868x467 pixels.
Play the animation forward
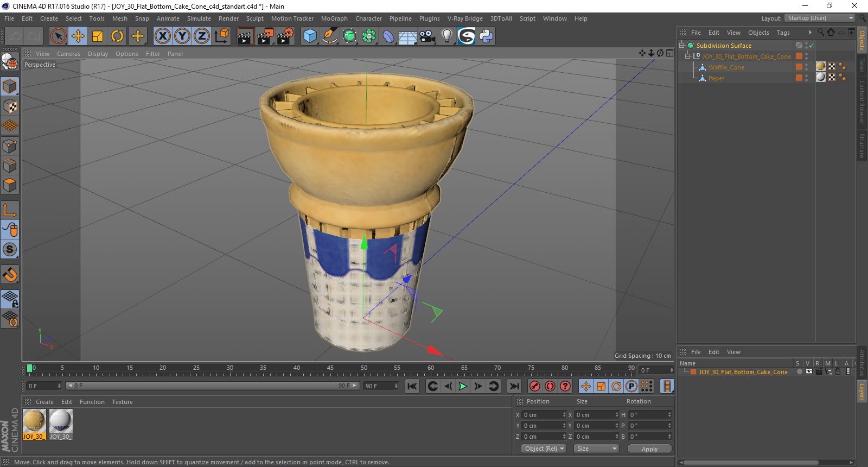point(463,386)
